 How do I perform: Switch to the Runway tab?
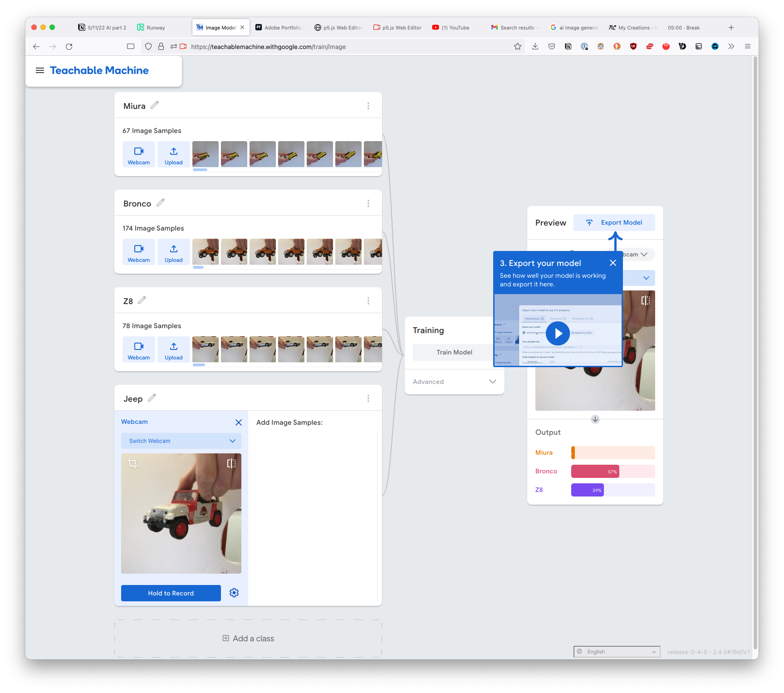[x=156, y=28]
